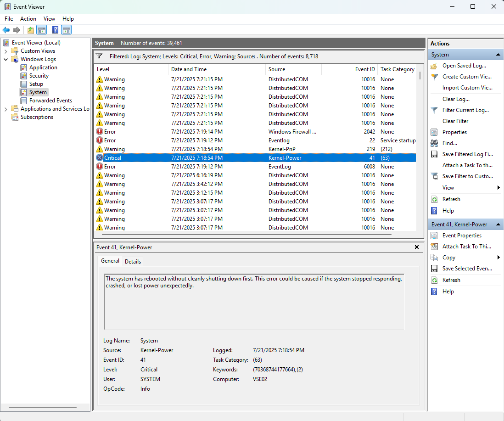
Task: Open the View submenu arrow in Actions
Action: coord(498,188)
